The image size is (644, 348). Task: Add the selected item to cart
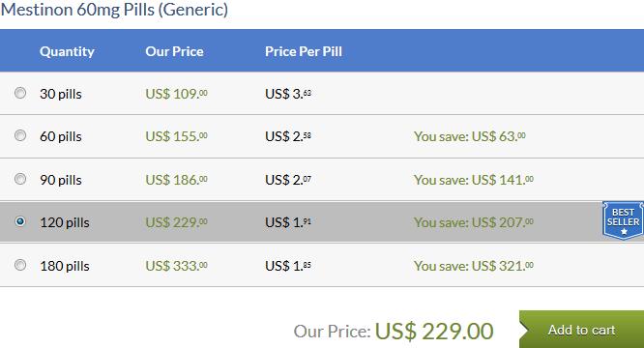[x=581, y=330]
